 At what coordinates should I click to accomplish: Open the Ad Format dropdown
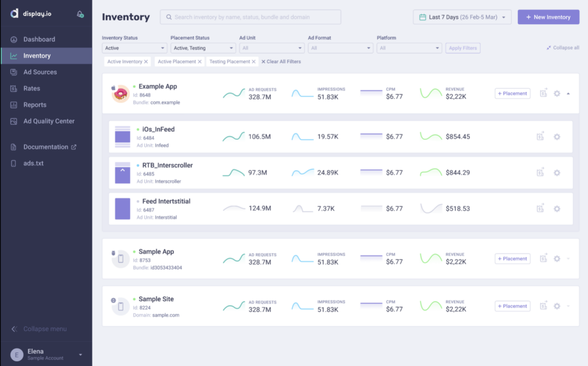340,48
